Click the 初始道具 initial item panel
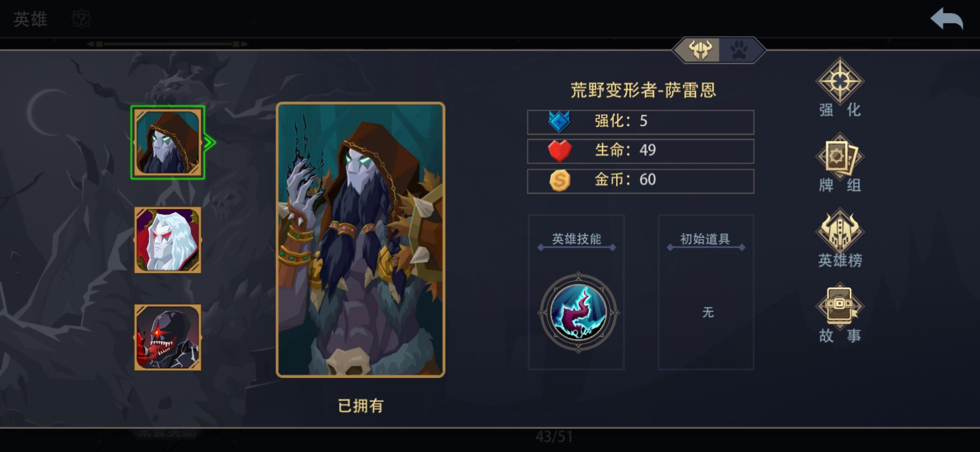Screen dimensions: 980x452 706,292
